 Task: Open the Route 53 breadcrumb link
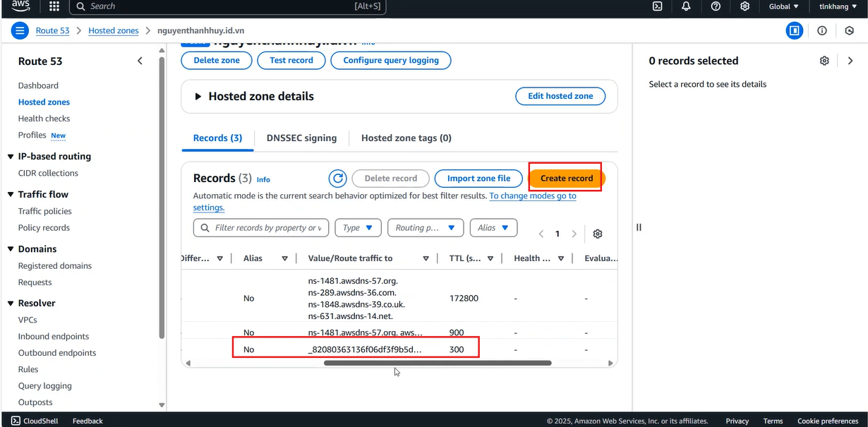click(x=53, y=30)
